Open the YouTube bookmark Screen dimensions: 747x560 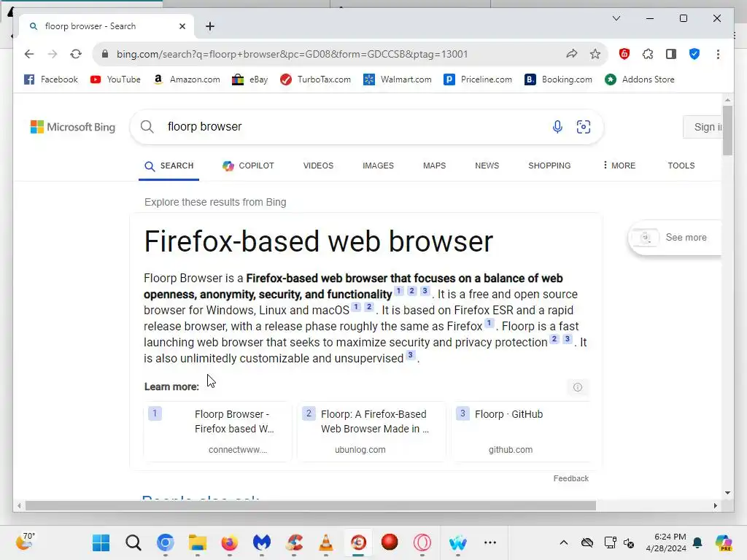click(x=115, y=79)
